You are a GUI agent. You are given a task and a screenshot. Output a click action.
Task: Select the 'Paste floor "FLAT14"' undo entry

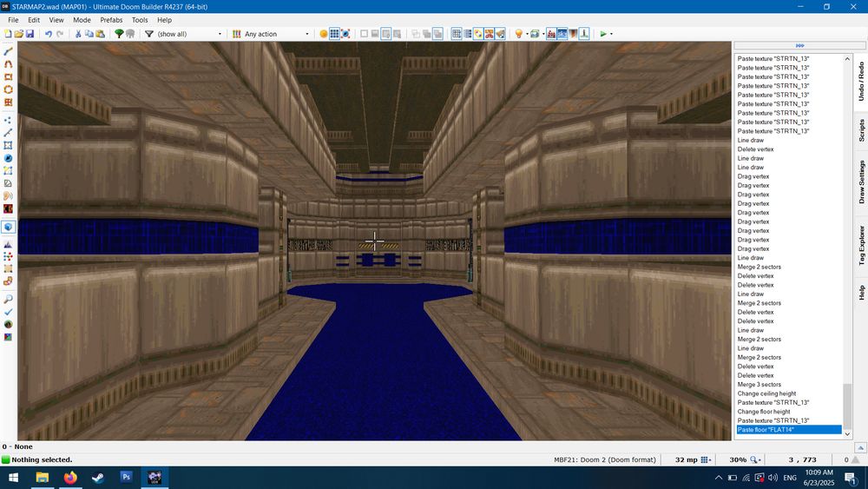(789, 430)
